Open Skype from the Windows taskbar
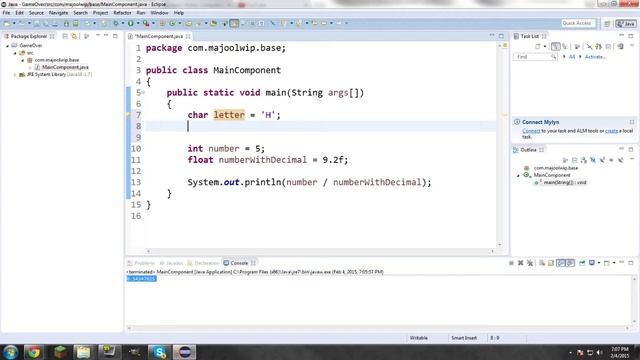Viewport: 640px width, 360px height. pos(159,351)
